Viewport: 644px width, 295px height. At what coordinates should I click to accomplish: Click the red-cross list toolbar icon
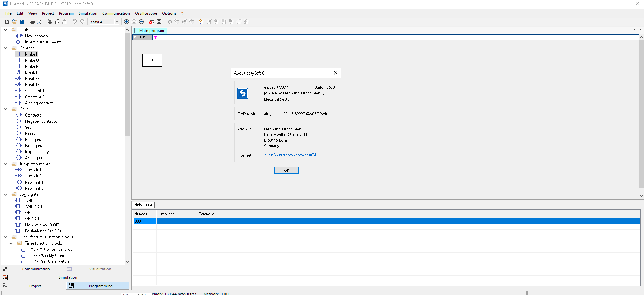click(151, 22)
